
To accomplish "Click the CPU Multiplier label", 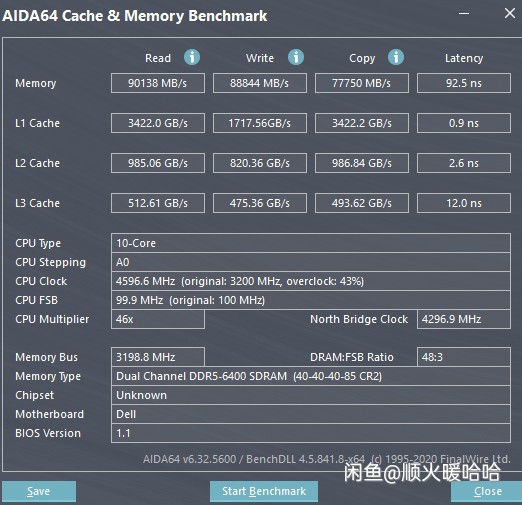I will click(x=52, y=319).
